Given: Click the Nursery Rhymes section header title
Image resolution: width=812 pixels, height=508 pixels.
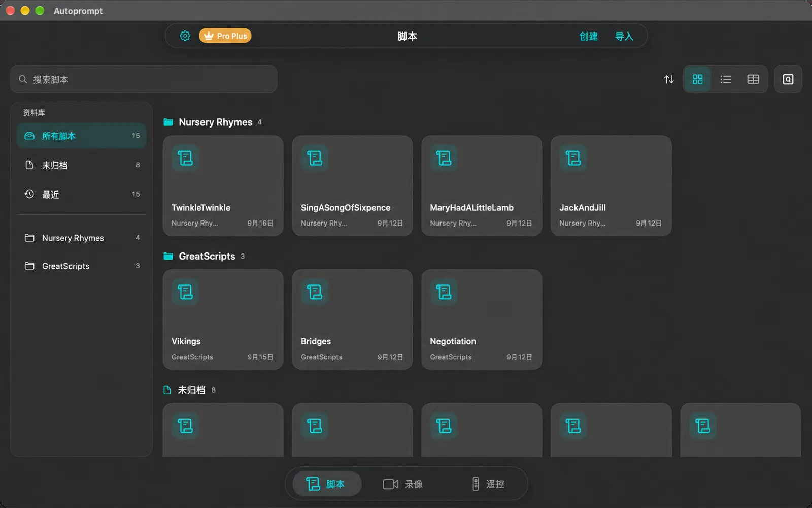Looking at the screenshot, I should pyautogui.click(x=215, y=122).
